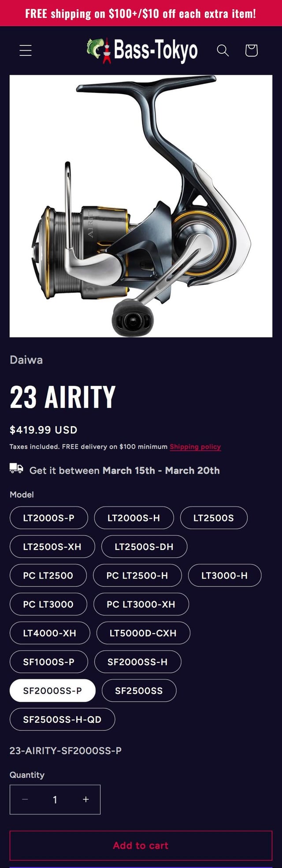Select the LT2000S-P model option
Screen dimensions: 282x868
(48, 518)
